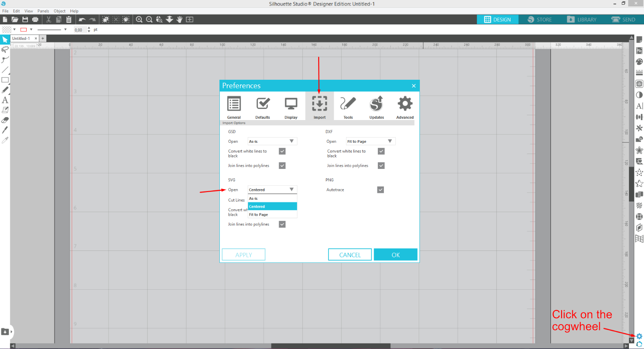Select the Line drawing tool
This screenshot has height=349, width=644.
click(x=5, y=70)
